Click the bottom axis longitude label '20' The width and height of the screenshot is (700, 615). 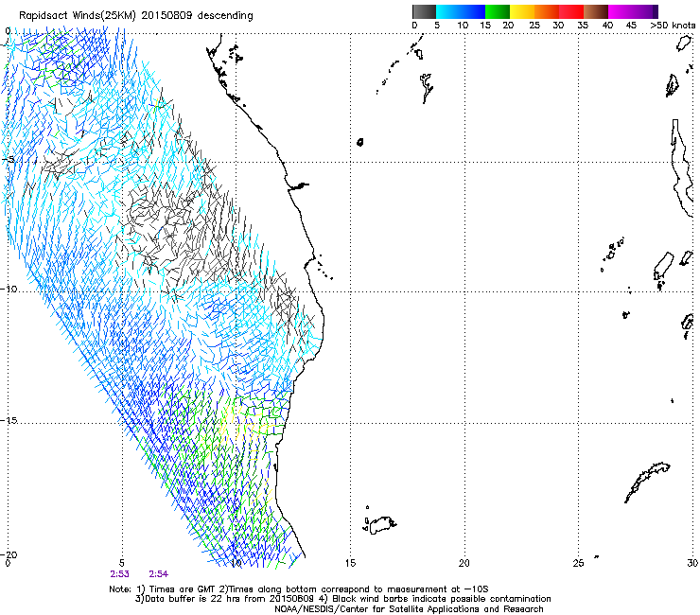click(464, 563)
